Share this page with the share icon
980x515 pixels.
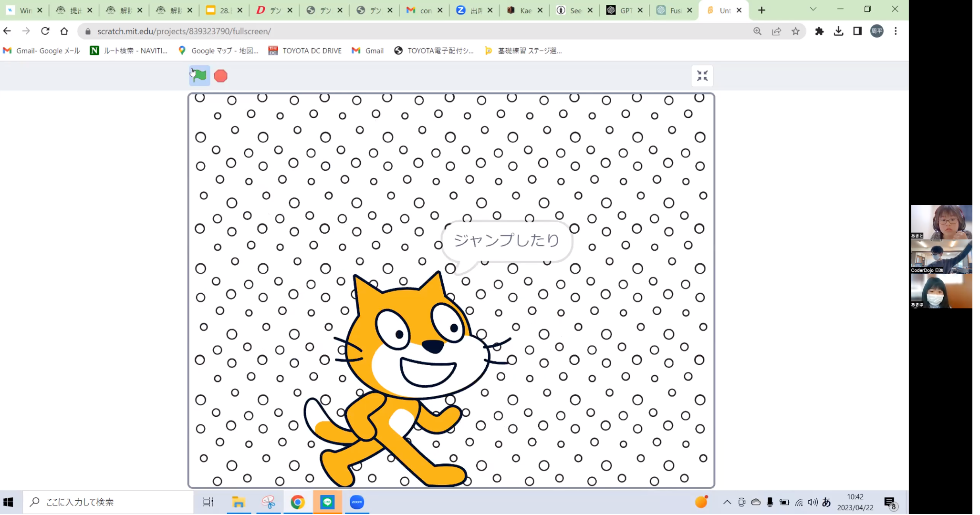click(x=777, y=31)
